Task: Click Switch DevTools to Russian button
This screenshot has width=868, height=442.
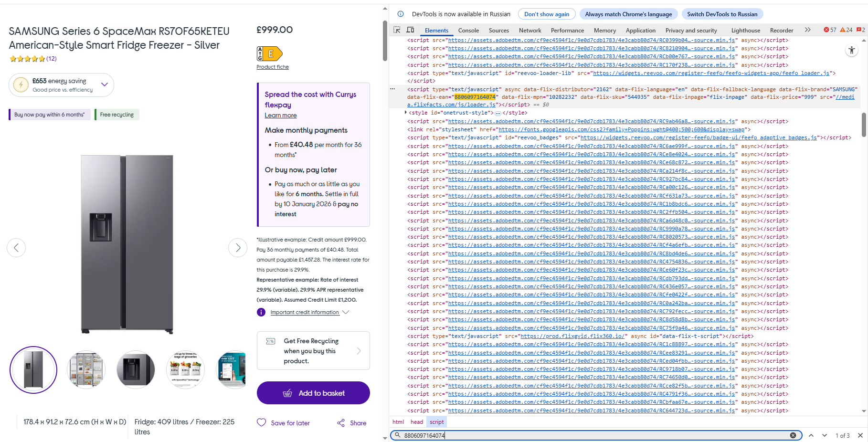Action: point(722,14)
